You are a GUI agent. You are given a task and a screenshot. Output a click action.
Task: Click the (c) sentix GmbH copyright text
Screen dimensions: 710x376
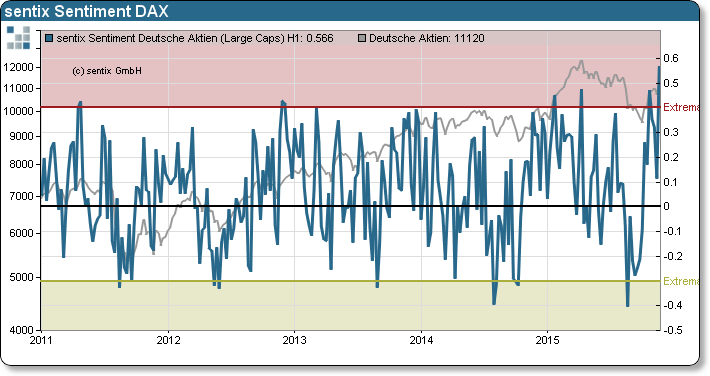coord(107,71)
